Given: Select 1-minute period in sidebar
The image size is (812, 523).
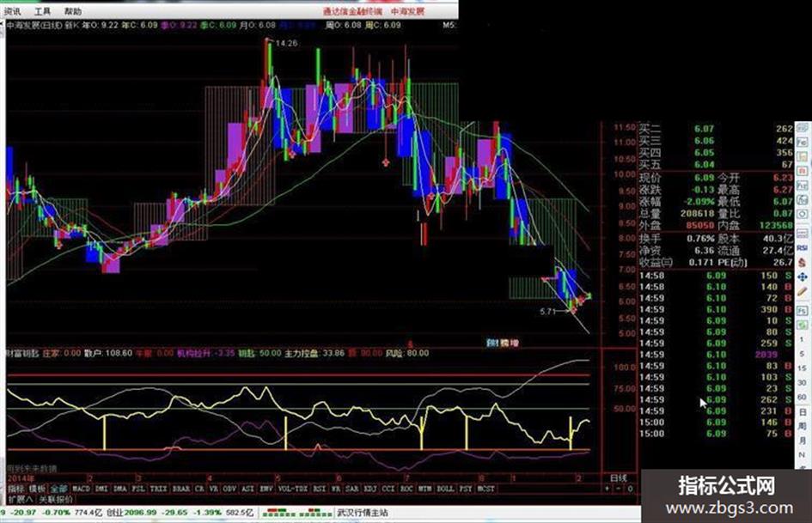Looking at the screenshot, I should coord(802,339).
